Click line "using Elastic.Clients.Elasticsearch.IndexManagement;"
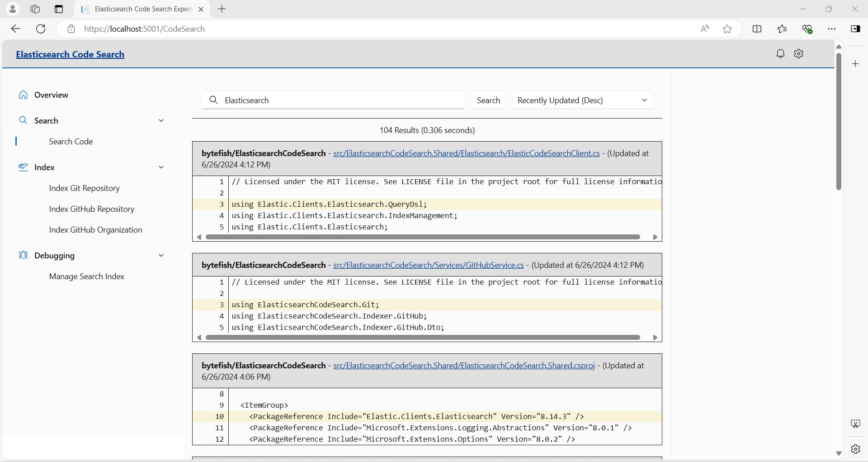The width and height of the screenshot is (868, 462). (x=344, y=216)
